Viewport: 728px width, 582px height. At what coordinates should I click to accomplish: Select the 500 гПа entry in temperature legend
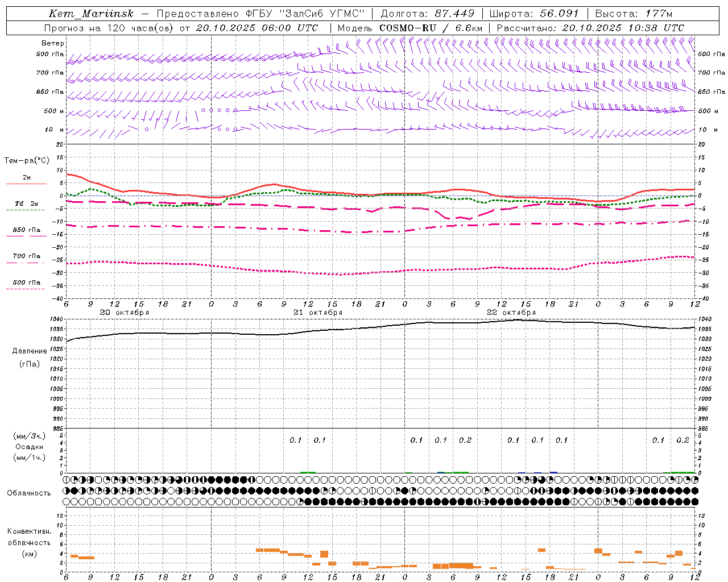(27, 282)
